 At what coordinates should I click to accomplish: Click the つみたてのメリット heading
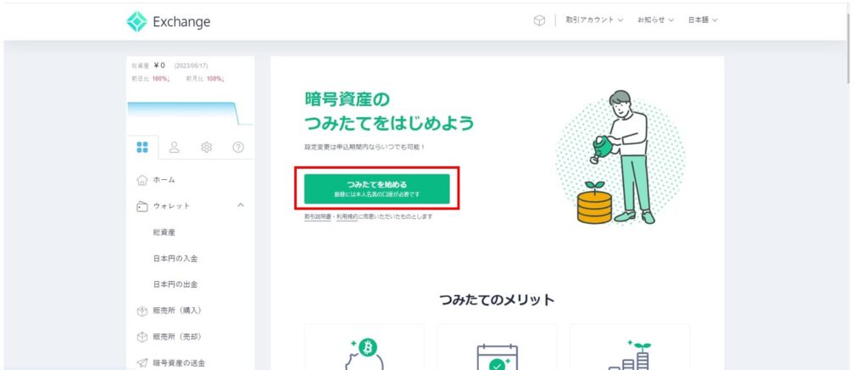tap(497, 300)
